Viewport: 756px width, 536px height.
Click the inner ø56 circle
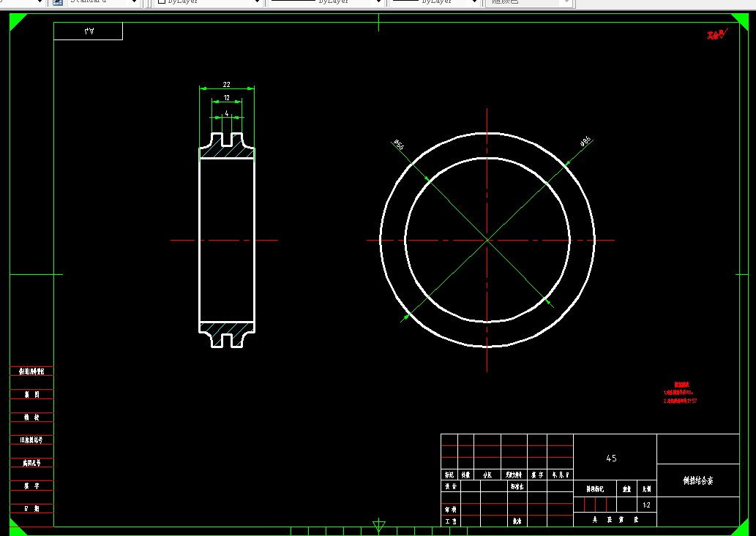point(406,239)
